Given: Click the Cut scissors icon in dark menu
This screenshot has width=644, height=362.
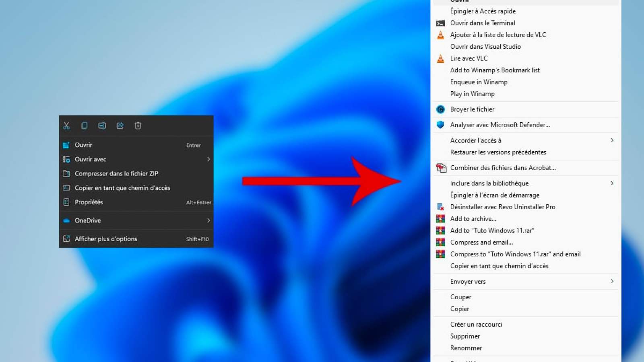Looking at the screenshot, I should click(x=66, y=126).
